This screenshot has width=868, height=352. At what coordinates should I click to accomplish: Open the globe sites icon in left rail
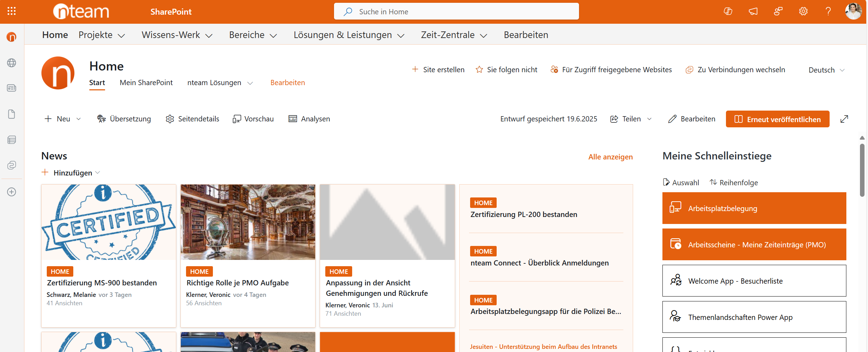click(12, 63)
